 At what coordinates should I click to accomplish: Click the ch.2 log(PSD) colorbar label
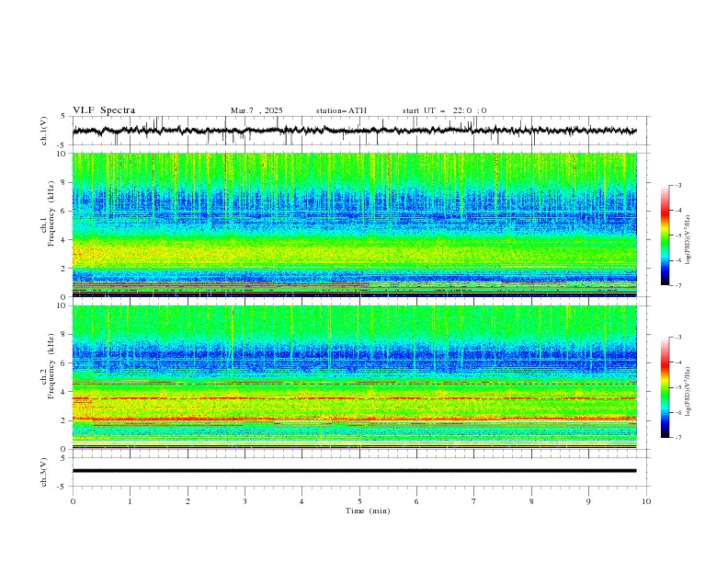tap(688, 392)
